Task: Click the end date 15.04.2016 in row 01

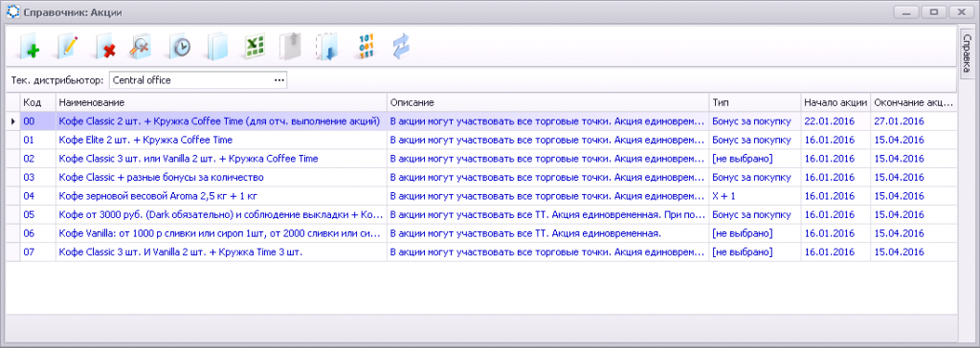Action: [x=914, y=140]
